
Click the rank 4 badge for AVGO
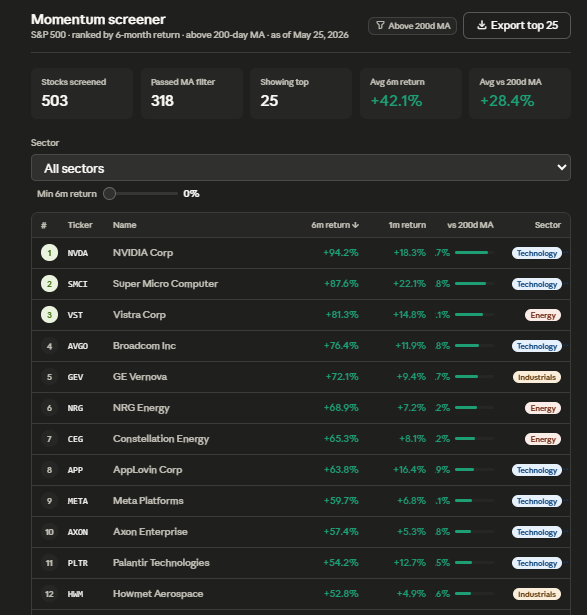[49, 346]
